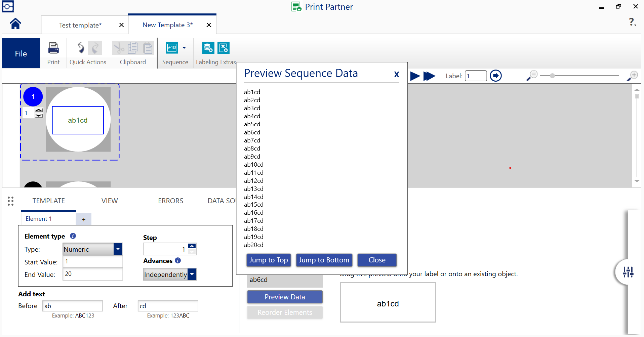
Task: Click the spreadsheet Labeling Extras icon
Action: 224,48
